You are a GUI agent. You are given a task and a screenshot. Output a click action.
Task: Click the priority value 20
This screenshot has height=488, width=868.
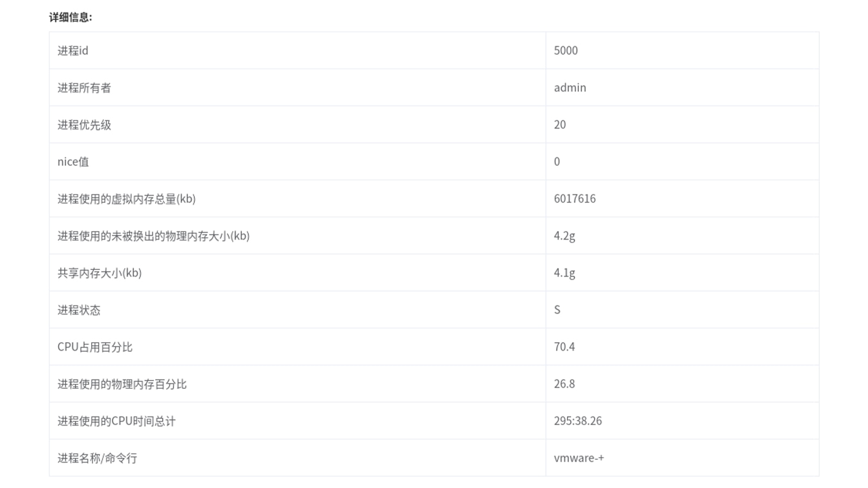pyautogui.click(x=560, y=125)
